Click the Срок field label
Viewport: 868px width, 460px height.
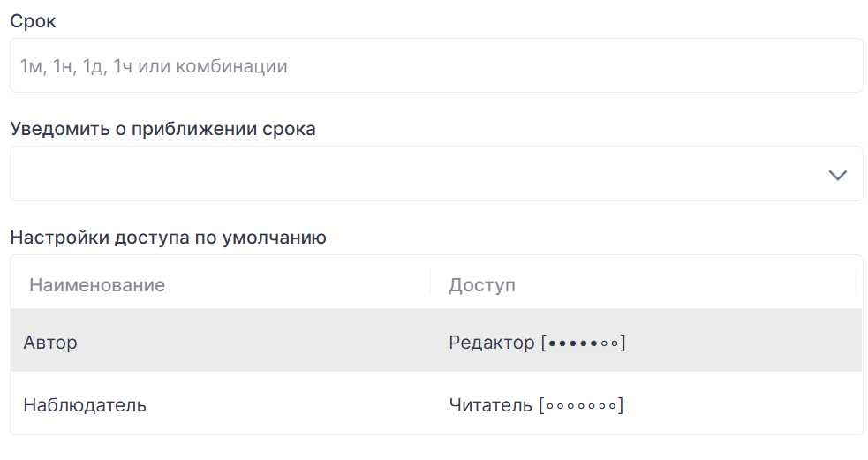tap(33, 22)
